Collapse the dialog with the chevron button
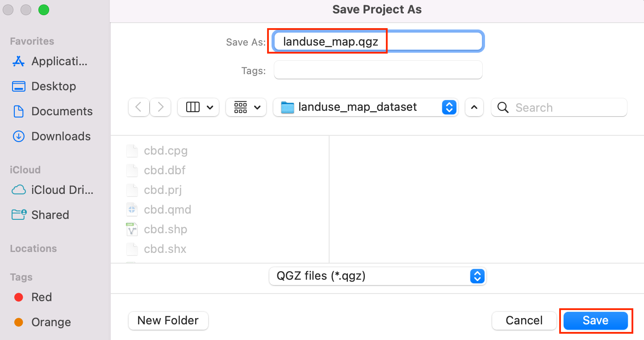This screenshot has width=644, height=340. coord(474,107)
